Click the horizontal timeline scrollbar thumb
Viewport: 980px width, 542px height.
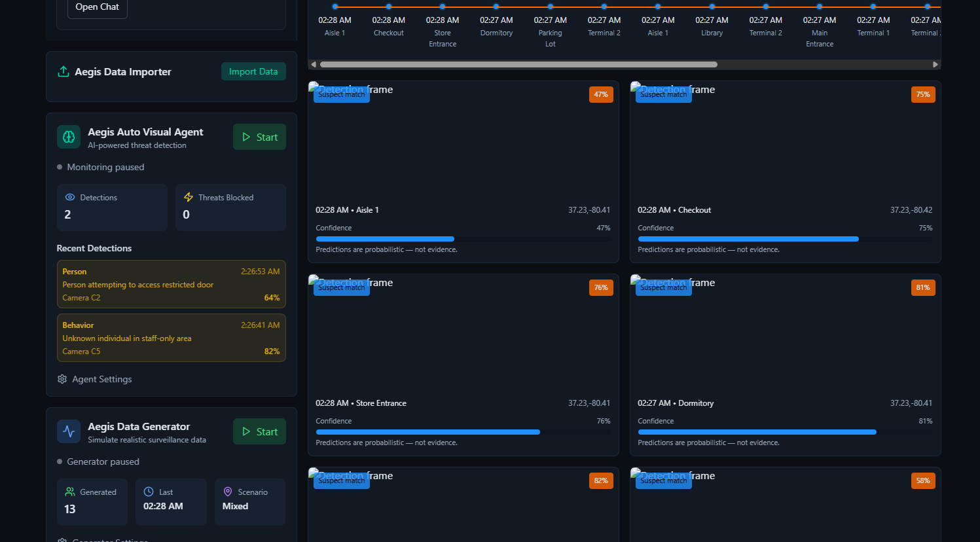(518, 64)
